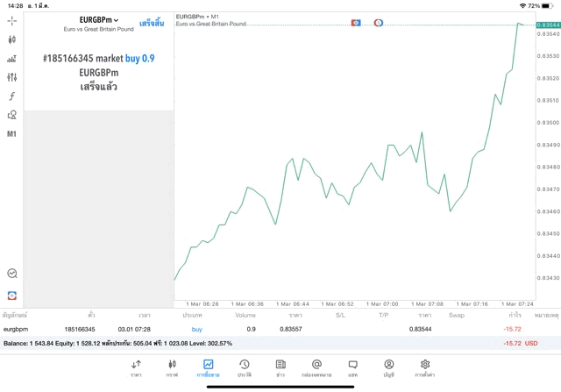Sort positions by the Volume column header

coord(245,314)
